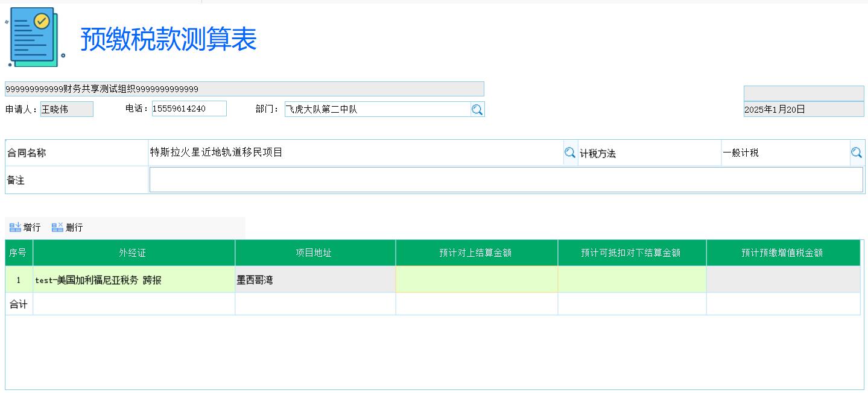Select the 一般计税 method value cell
Screen dimensions: 868x393
pos(784,152)
